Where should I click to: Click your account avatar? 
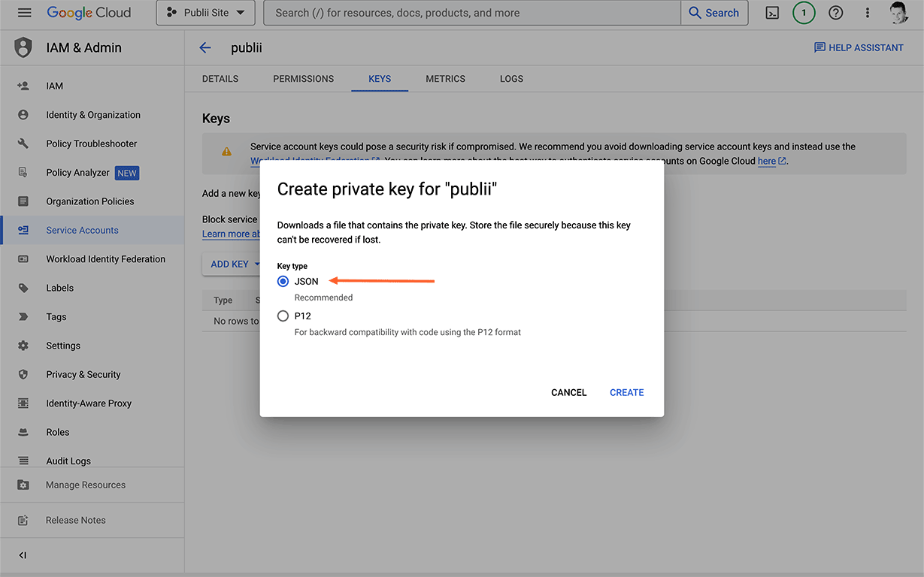pyautogui.click(x=899, y=12)
